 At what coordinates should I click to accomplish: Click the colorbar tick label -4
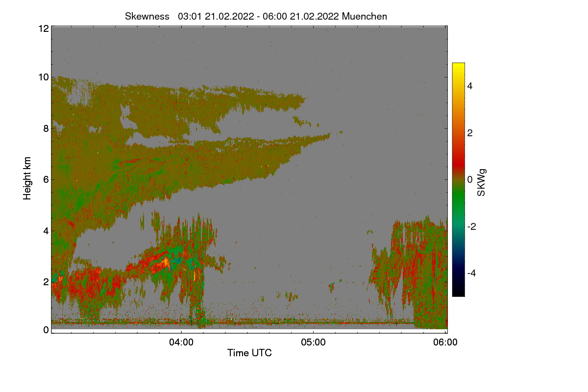click(x=471, y=273)
